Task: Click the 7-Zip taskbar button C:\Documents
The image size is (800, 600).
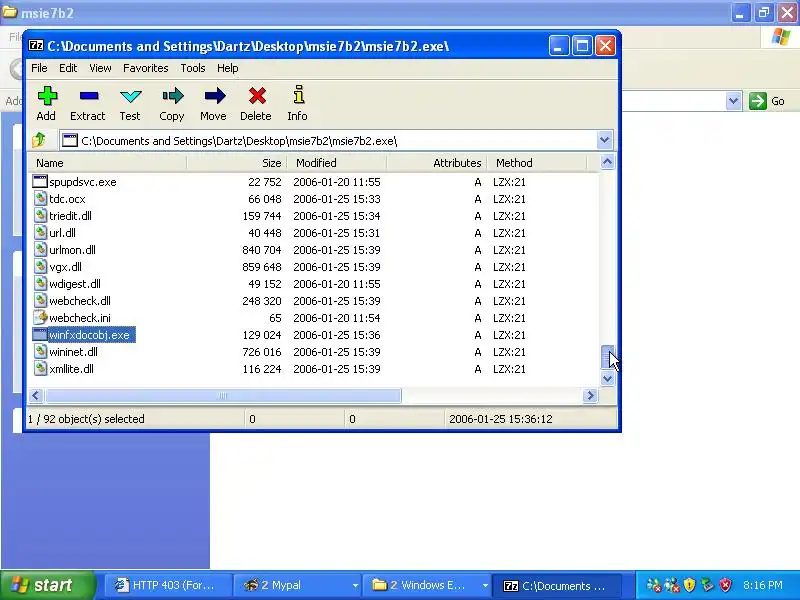Action: coord(556,585)
